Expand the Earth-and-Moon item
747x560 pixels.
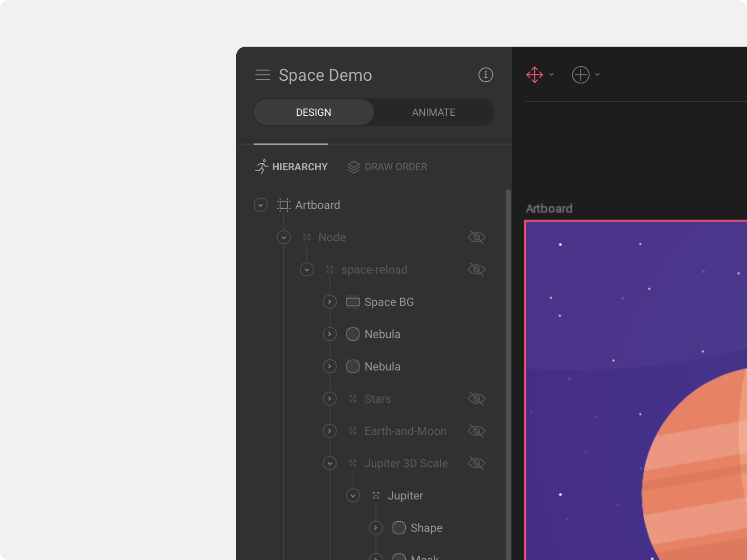[330, 431]
